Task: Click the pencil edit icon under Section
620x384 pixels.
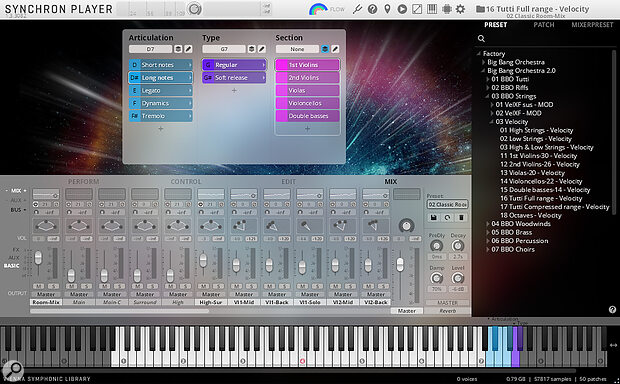Action: click(335, 49)
